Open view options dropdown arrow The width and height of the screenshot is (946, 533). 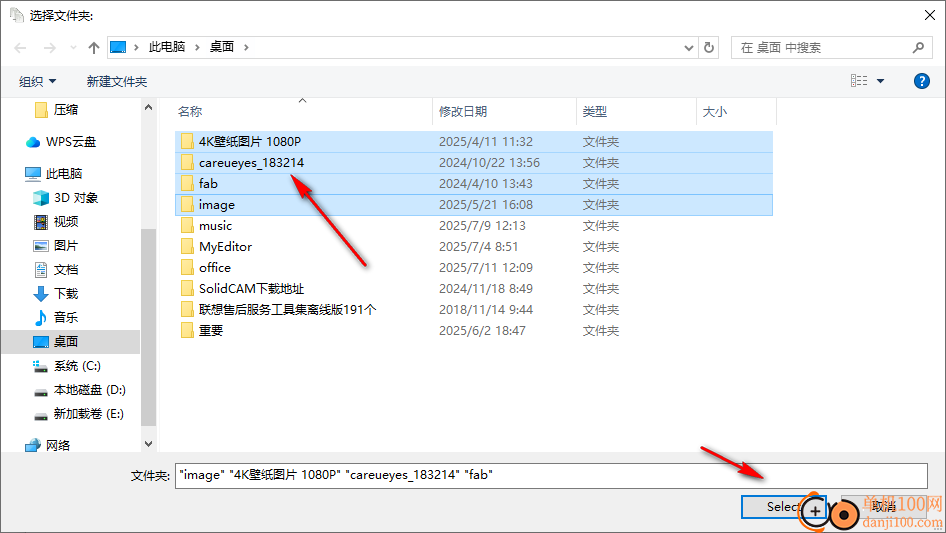pos(880,81)
